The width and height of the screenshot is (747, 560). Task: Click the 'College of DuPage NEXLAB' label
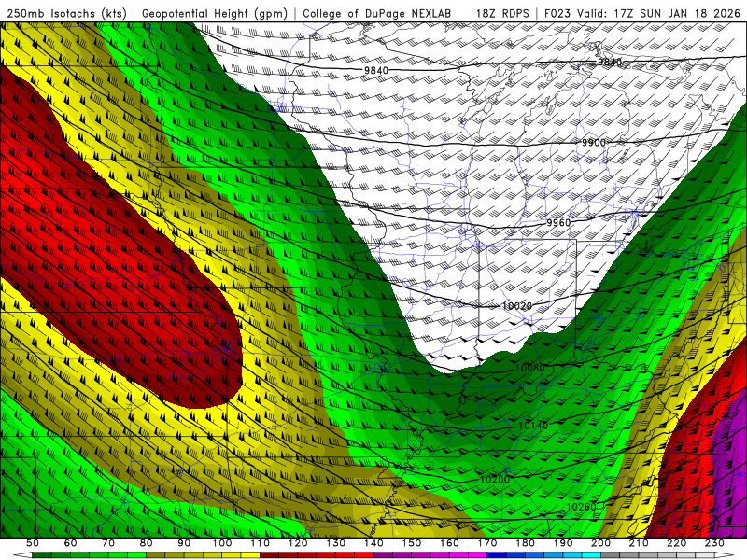(377, 13)
